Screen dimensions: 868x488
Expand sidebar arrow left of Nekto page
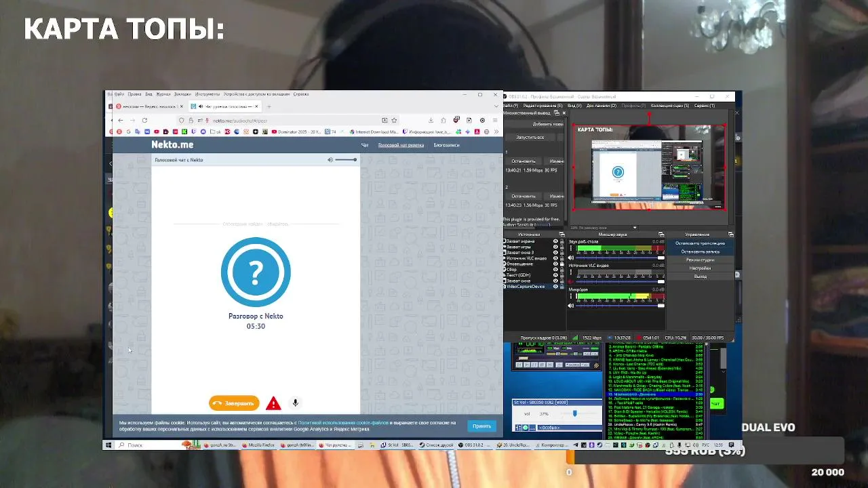click(111, 163)
